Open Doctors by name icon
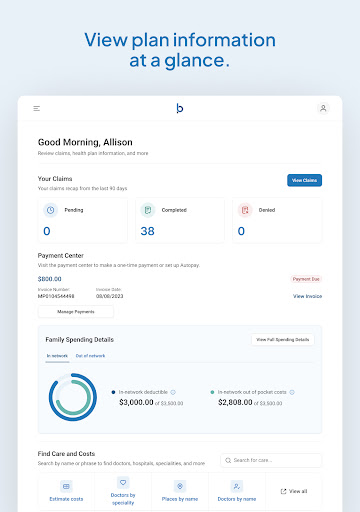The width and height of the screenshot is (360, 512). [x=237, y=486]
